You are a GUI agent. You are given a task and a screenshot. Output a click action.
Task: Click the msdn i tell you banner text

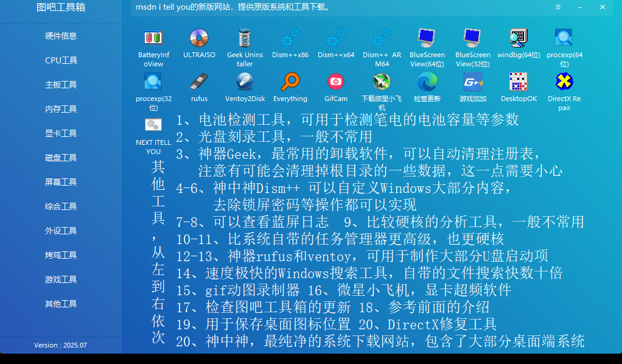[x=233, y=7]
